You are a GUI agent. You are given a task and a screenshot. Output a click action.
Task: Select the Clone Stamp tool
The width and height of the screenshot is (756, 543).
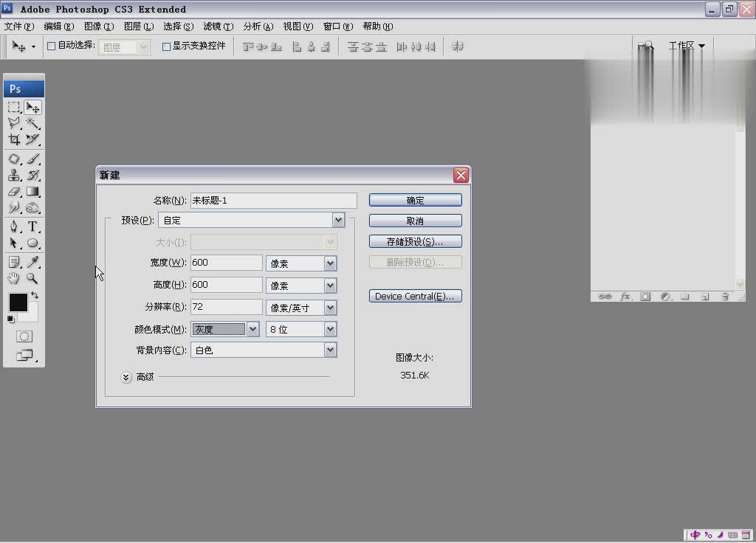[14, 175]
